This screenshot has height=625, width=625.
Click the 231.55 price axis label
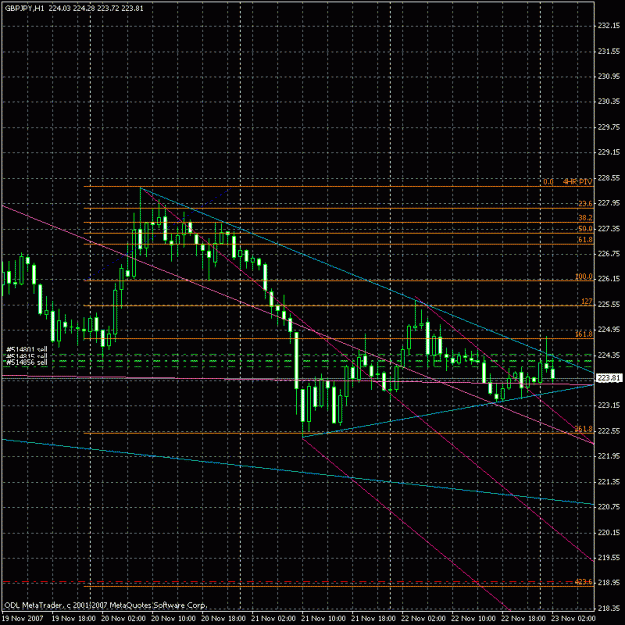(x=609, y=51)
